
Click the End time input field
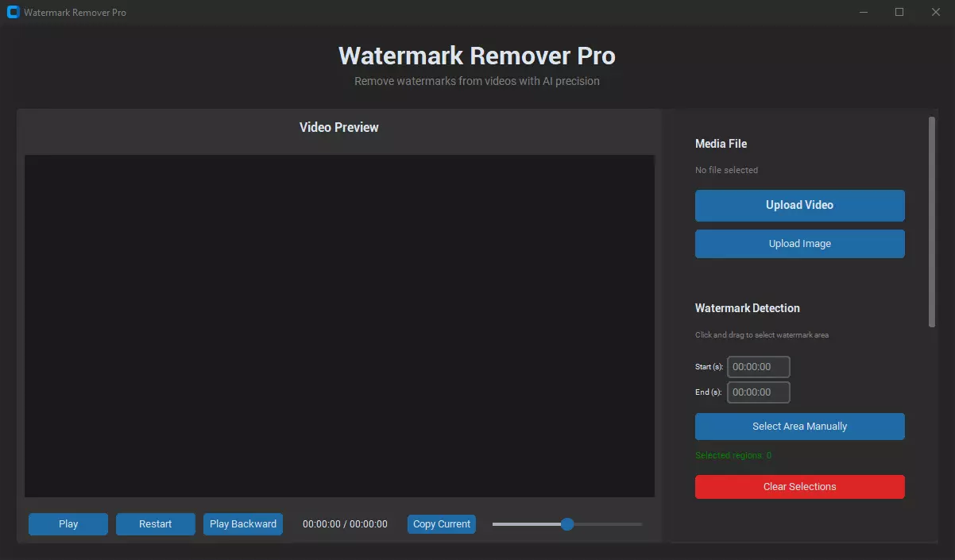pos(758,392)
